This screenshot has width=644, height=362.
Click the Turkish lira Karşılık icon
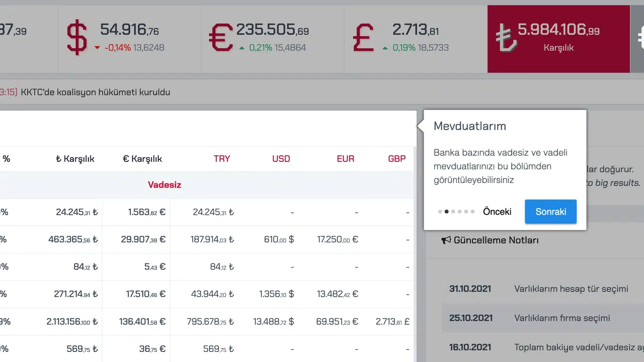tap(505, 38)
